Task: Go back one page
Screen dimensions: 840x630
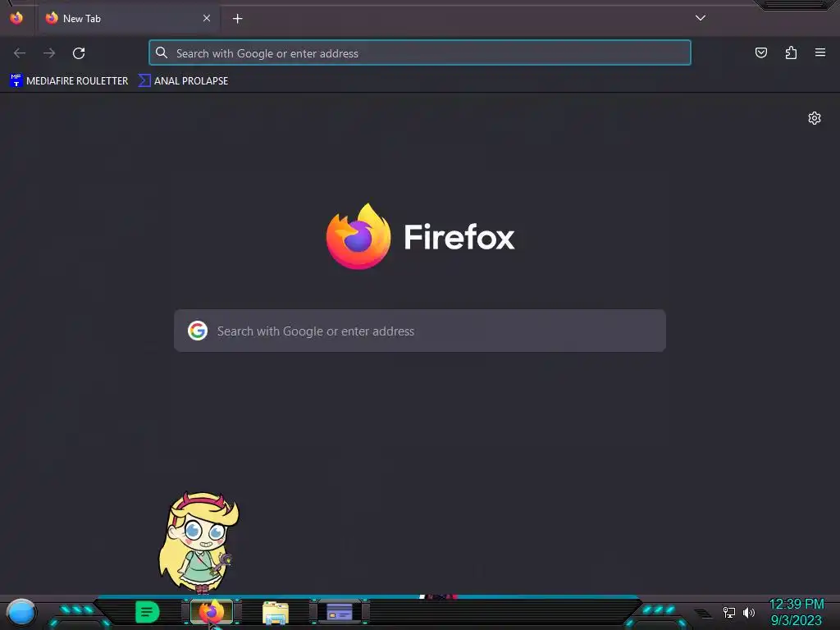Action: click(x=20, y=53)
